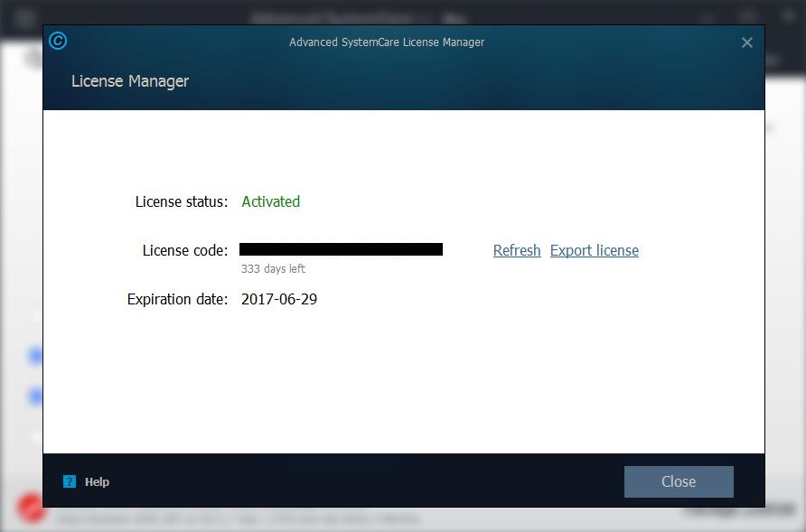
Task: Click the green 'Activated' status text
Action: click(270, 201)
